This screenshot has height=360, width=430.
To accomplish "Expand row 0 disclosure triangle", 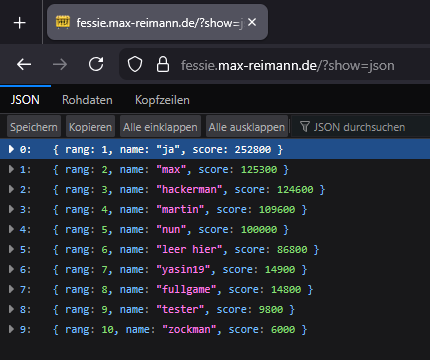I will (11, 149).
